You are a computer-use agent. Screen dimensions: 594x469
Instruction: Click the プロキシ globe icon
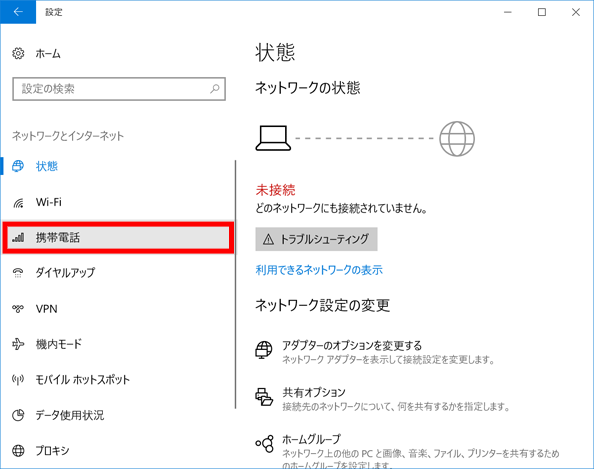pyautogui.click(x=18, y=451)
